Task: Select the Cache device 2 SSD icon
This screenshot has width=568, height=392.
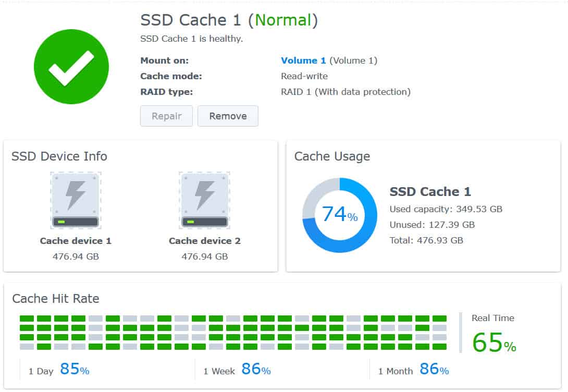Action: (205, 200)
